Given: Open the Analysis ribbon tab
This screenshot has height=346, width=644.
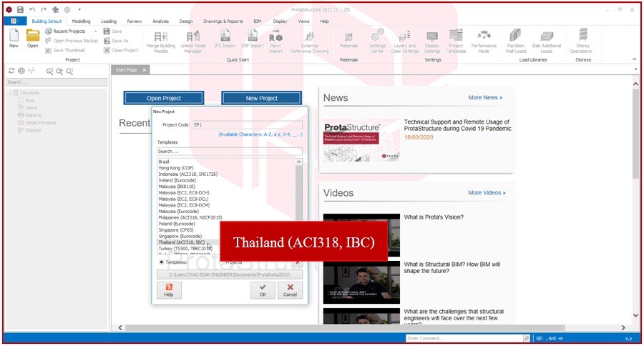Looking at the screenshot, I should (x=160, y=21).
